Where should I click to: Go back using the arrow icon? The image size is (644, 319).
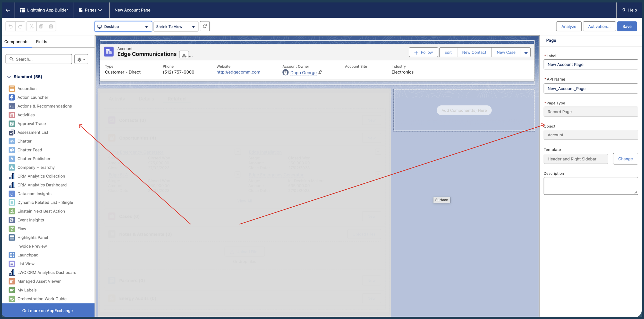(x=8, y=10)
